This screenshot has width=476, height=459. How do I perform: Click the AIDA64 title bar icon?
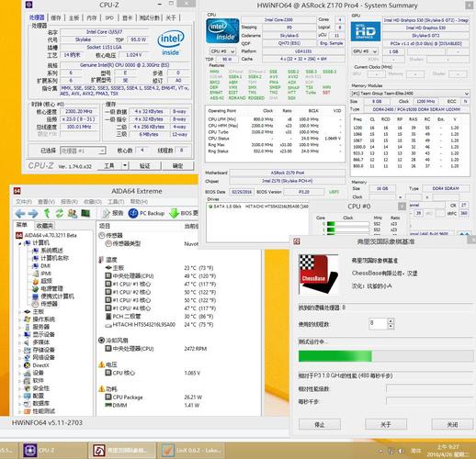click(x=17, y=191)
